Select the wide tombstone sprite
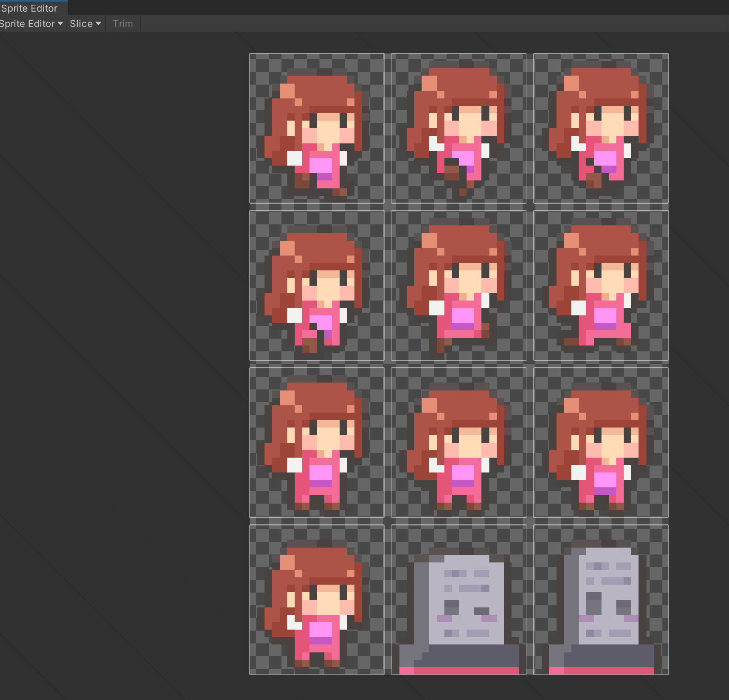 coord(459,599)
